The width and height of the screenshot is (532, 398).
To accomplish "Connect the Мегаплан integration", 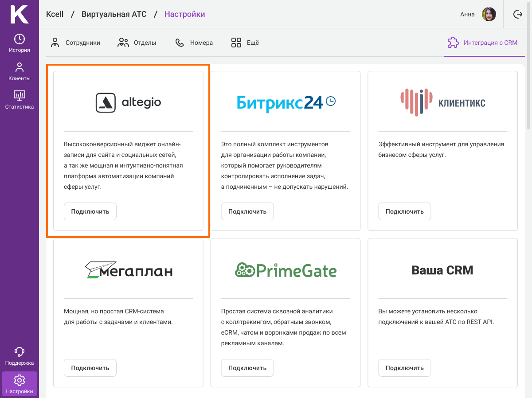I will (x=90, y=368).
